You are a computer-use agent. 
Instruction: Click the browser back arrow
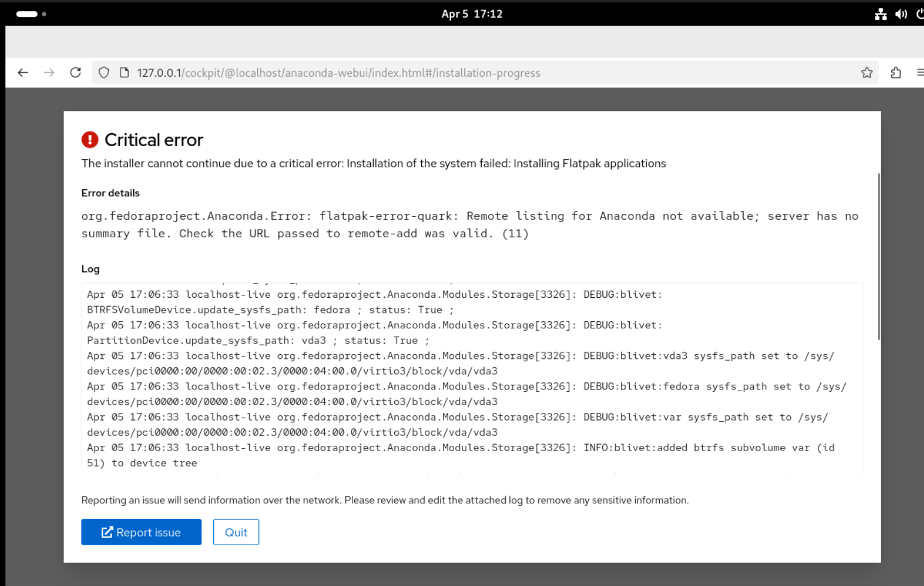click(x=23, y=73)
